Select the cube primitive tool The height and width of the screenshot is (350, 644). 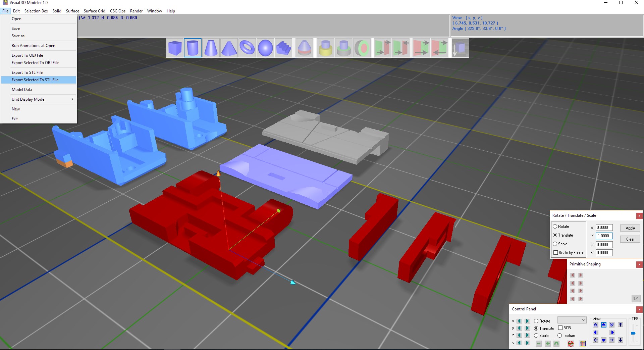tap(174, 48)
